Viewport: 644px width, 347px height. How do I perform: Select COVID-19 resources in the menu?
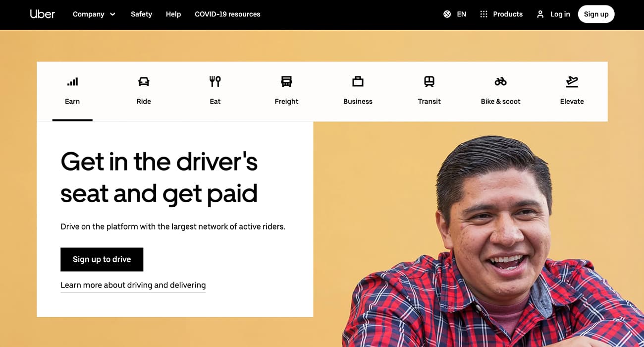[227, 14]
